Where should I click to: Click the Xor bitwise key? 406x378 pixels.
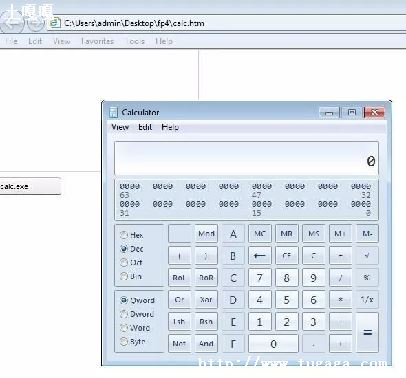click(206, 300)
